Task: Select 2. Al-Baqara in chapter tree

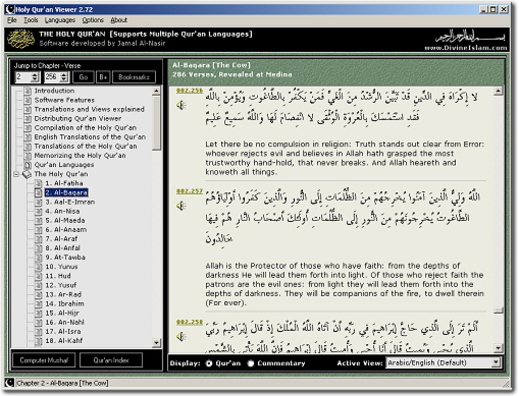Action: [66, 193]
